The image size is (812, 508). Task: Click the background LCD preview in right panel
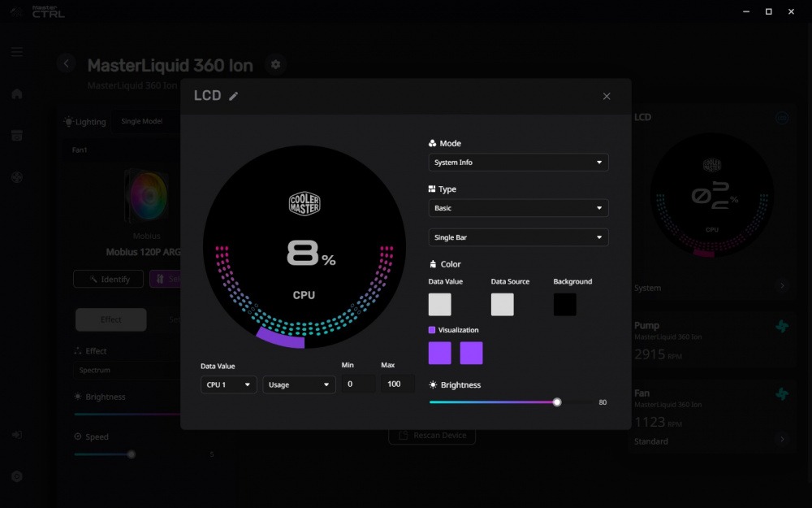click(712, 195)
